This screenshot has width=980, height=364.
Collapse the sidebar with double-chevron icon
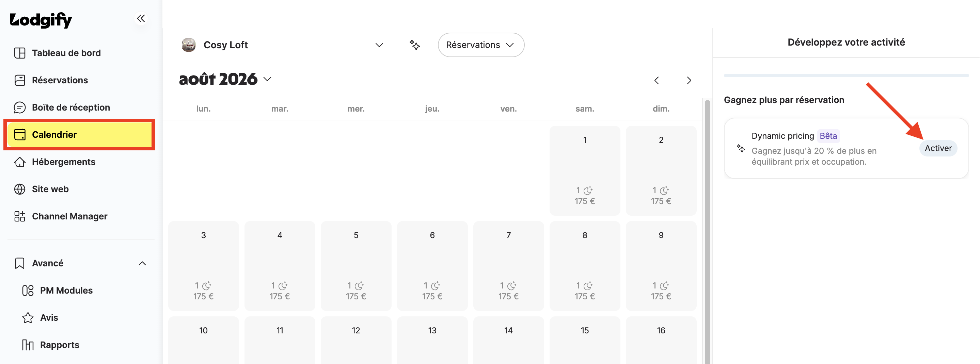(141, 18)
